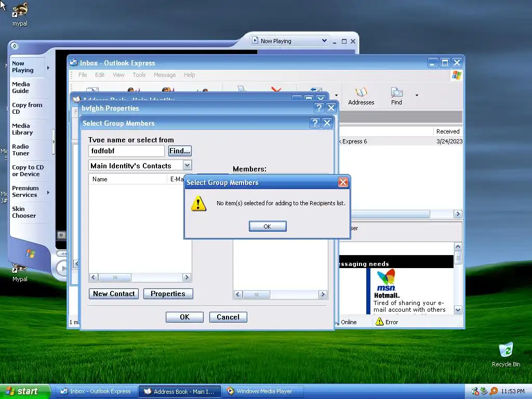
Task: Click the Online status in Outlook status bar
Action: 349,322
